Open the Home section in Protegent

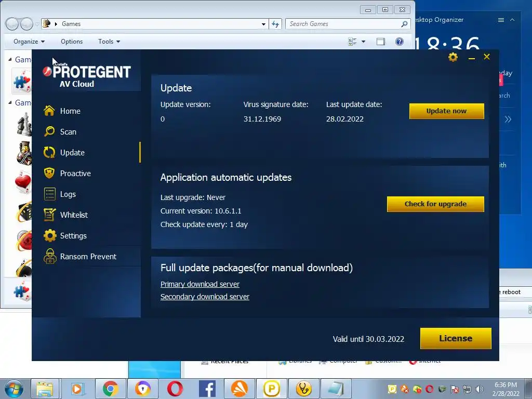point(62,111)
